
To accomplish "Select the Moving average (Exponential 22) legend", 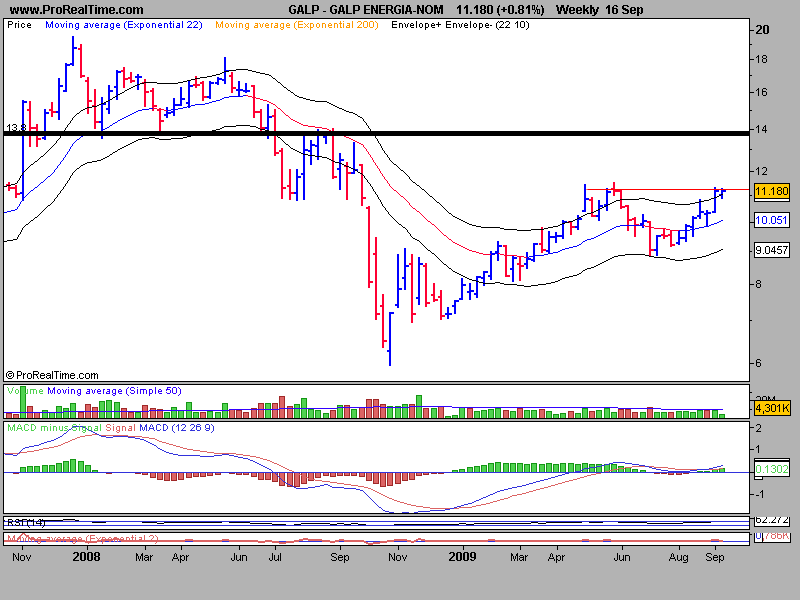I will click(124, 25).
